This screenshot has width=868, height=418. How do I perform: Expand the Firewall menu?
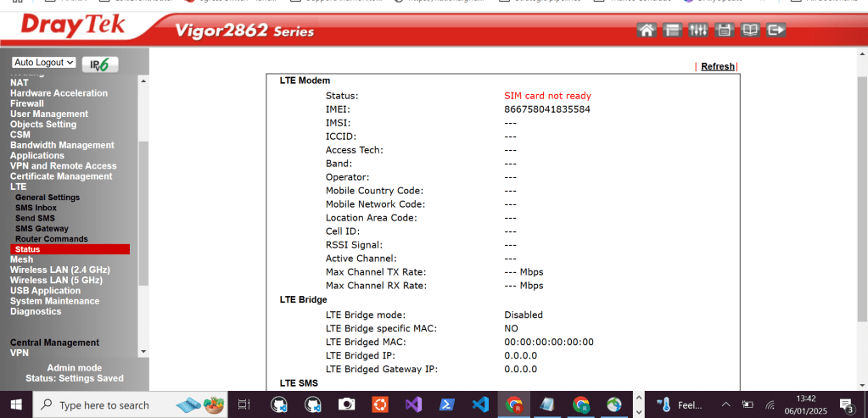click(26, 103)
